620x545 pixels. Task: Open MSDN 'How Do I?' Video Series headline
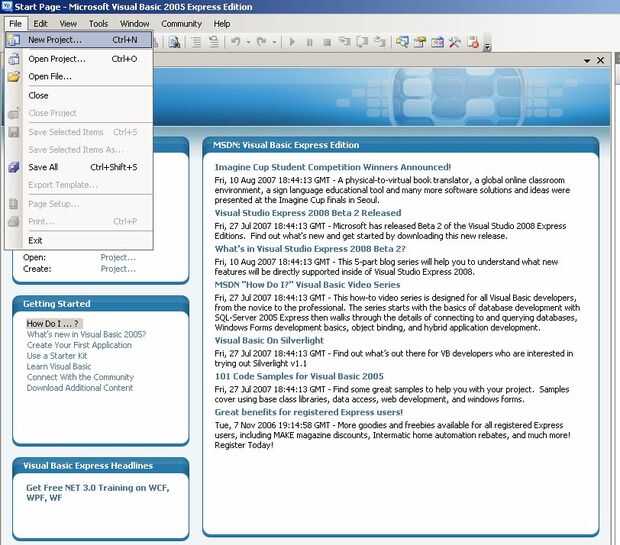[307, 285]
